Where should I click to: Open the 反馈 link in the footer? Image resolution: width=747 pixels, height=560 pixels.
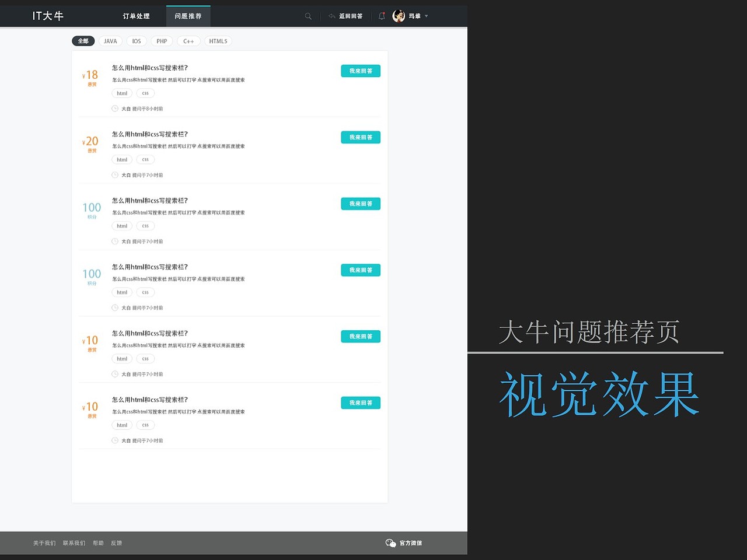(x=116, y=543)
